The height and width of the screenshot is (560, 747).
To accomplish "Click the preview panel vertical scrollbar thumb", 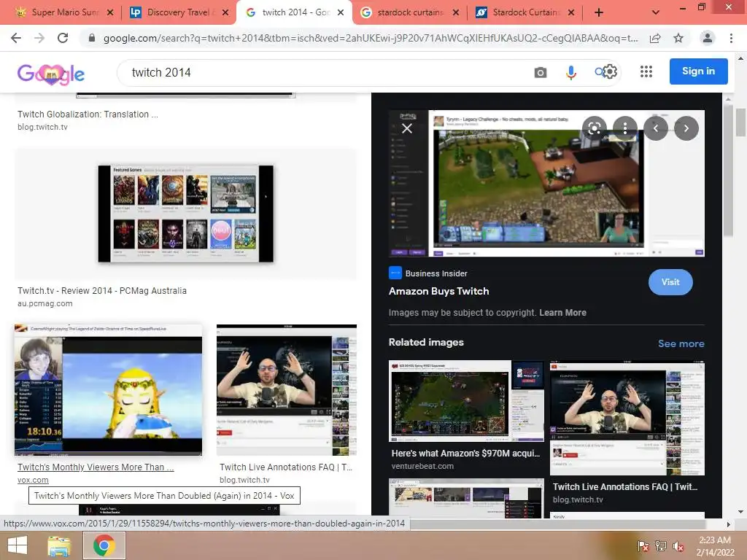I will [x=727, y=171].
